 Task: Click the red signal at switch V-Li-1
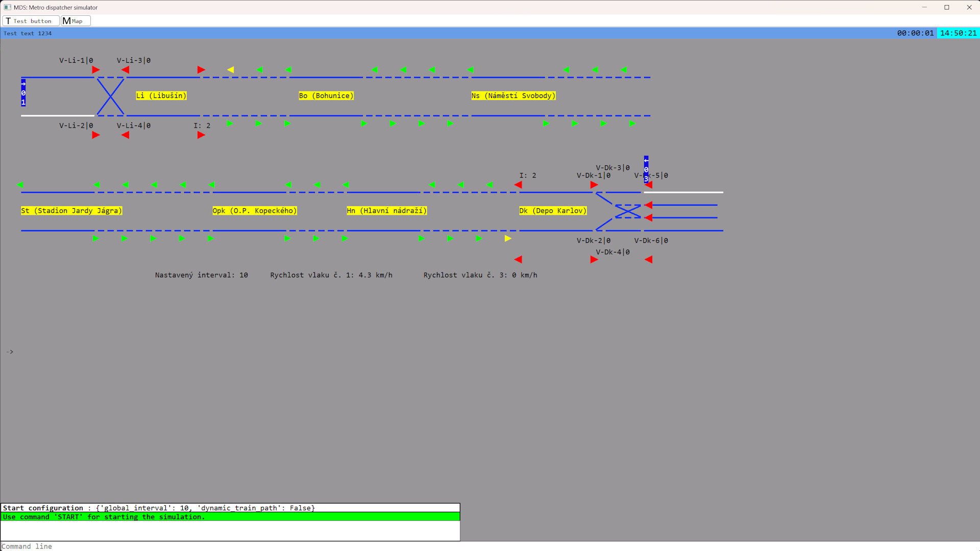click(95, 70)
